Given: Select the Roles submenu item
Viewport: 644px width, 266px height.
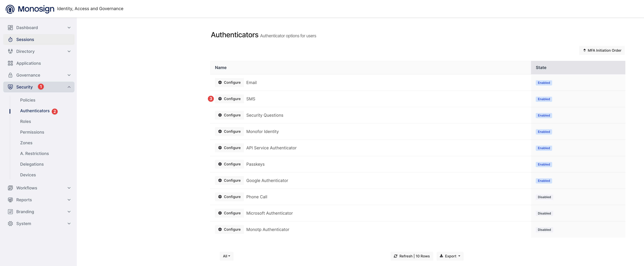Looking at the screenshot, I should pyautogui.click(x=25, y=121).
